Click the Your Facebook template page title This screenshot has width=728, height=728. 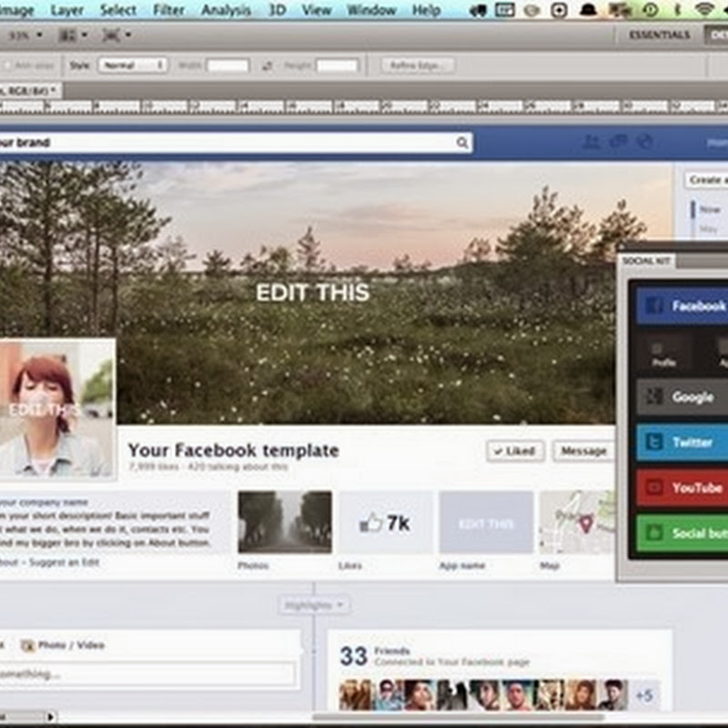point(234,450)
